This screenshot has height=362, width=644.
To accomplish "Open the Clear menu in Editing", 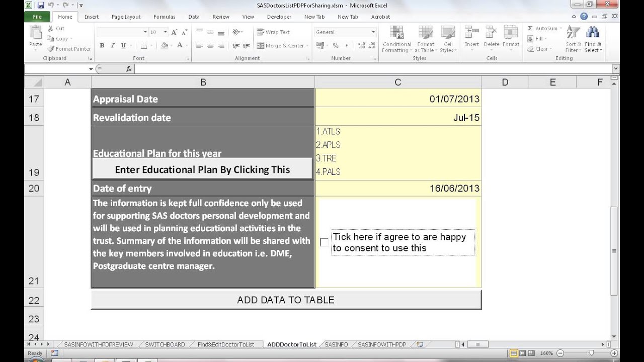I will click(539, 49).
